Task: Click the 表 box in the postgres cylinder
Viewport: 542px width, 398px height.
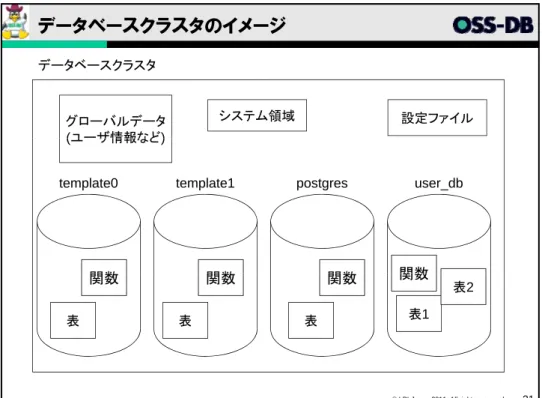Action: click(x=311, y=321)
